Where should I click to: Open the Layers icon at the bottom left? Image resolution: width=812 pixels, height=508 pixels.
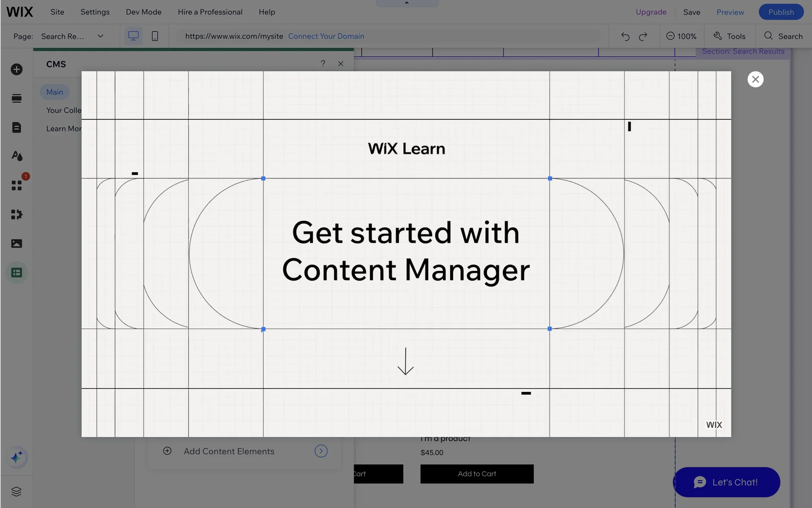(x=16, y=491)
